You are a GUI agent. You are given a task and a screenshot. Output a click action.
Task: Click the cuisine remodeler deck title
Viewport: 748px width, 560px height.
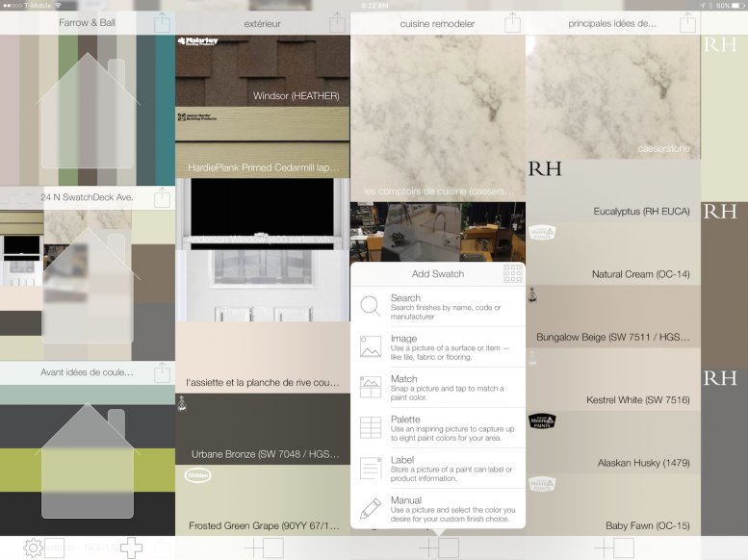click(x=437, y=23)
